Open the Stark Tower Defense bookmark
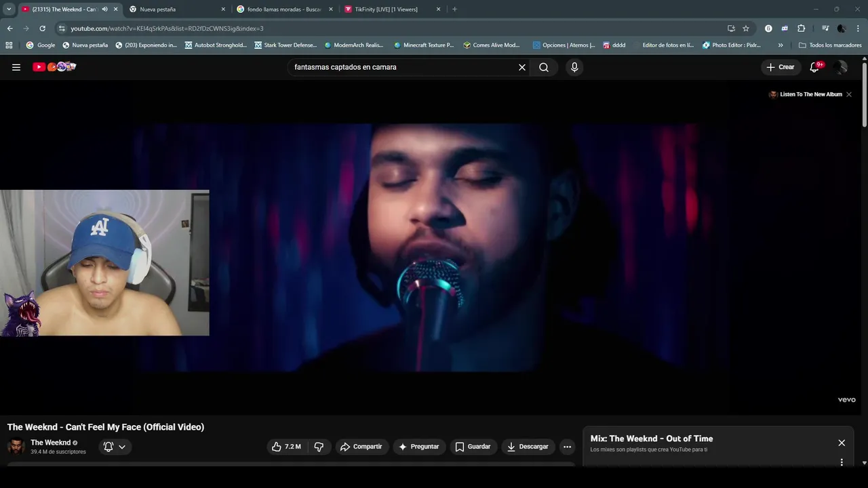The width and height of the screenshot is (868, 488). (x=285, y=45)
